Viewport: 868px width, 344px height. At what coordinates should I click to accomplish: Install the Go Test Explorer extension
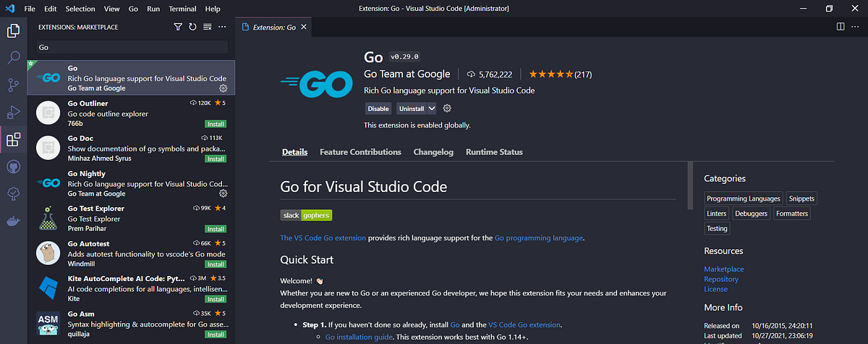[x=216, y=229]
